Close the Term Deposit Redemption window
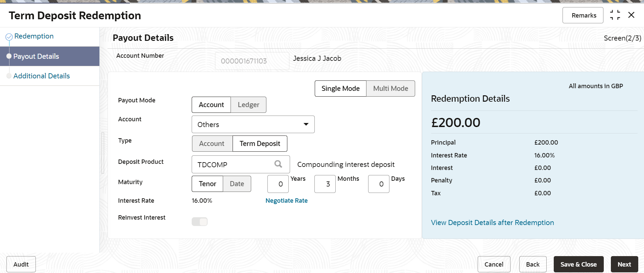The width and height of the screenshot is (644, 273). point(631,15)
